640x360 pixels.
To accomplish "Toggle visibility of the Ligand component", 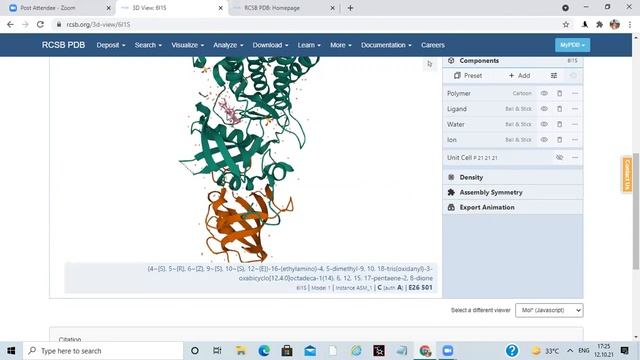I will point(544,109).
